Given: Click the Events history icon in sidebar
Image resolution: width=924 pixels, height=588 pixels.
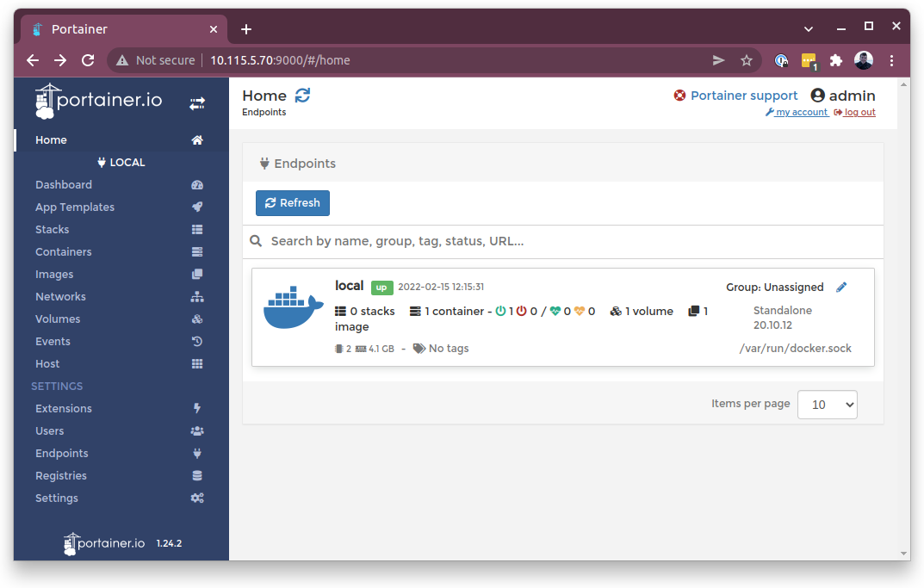Looking at the screenshot, I should [197, 342].
